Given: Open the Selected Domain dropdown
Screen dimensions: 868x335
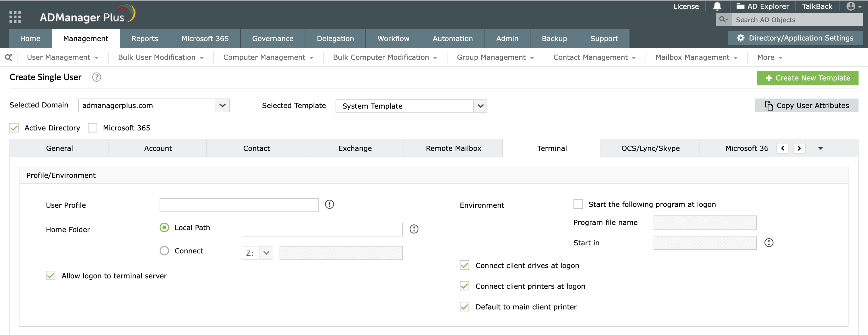Looking at the screenshot, I should [x=222, y=105].
